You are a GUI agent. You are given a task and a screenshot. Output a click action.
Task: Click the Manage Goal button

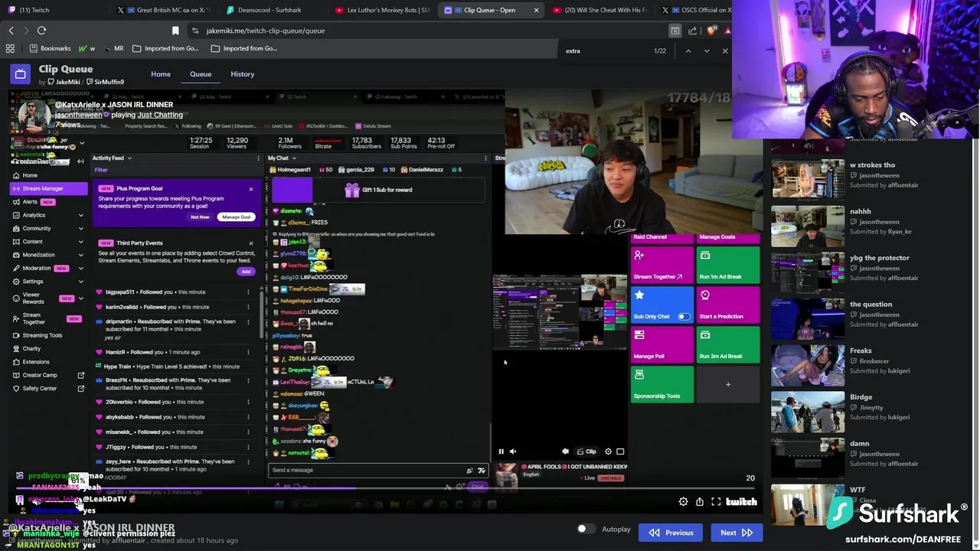(x=236, y=217)
